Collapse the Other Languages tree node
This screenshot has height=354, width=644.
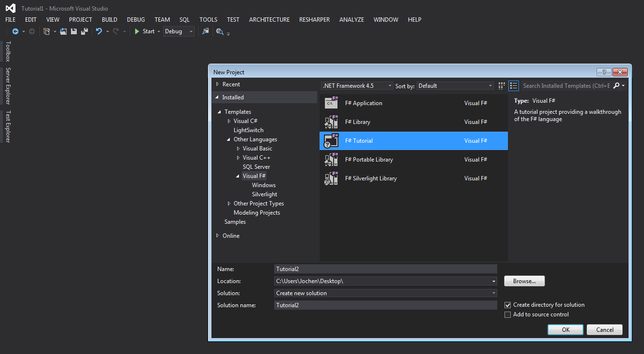coord(229,139)
